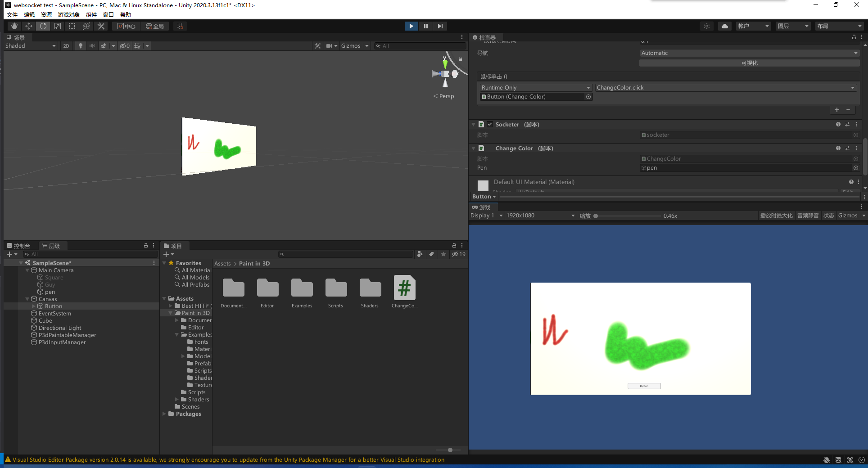This screenshot has width=868, height=468.
Task: Toggle scene lighting with the bulb icon
Action: click(80, 45)
